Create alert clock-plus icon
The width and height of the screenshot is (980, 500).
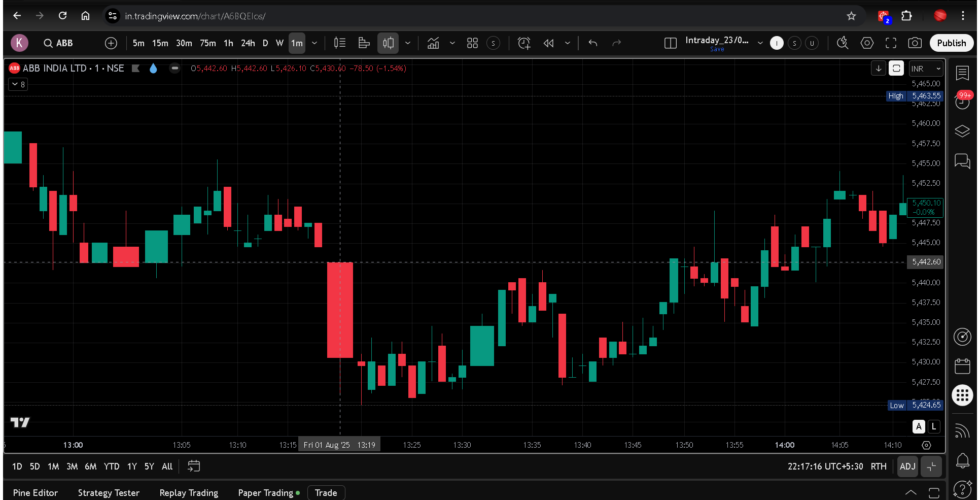tap(524, 43)
